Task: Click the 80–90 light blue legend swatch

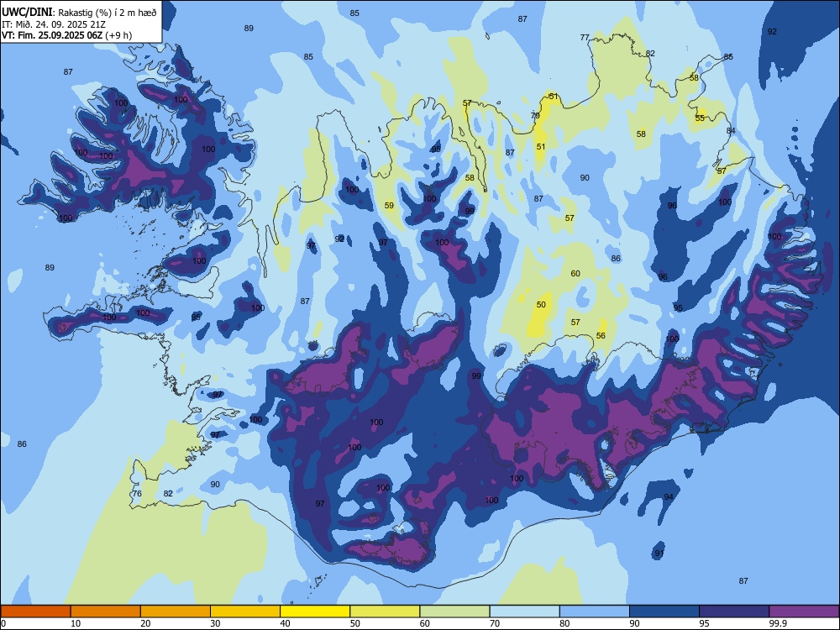Action: (x=595, y=612)
